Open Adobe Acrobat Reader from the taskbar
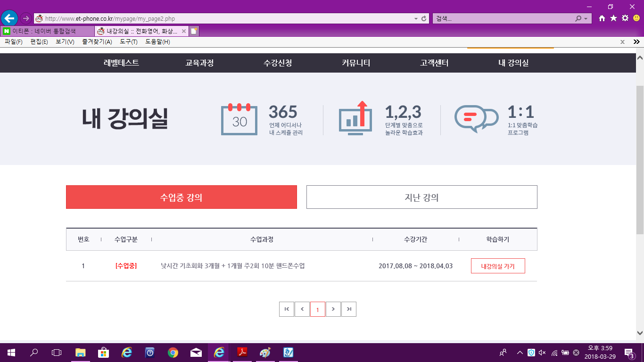This screenshot has width=644, height=362. [x=242, y=353]
